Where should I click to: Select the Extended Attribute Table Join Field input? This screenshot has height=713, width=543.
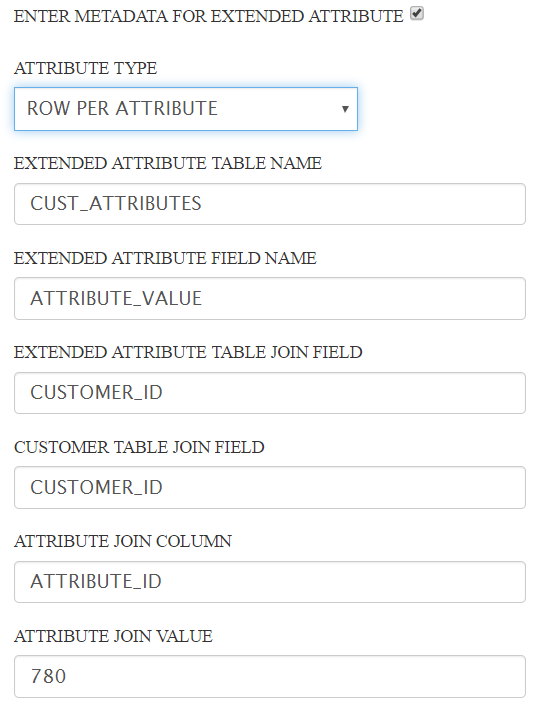pos(270,393)
